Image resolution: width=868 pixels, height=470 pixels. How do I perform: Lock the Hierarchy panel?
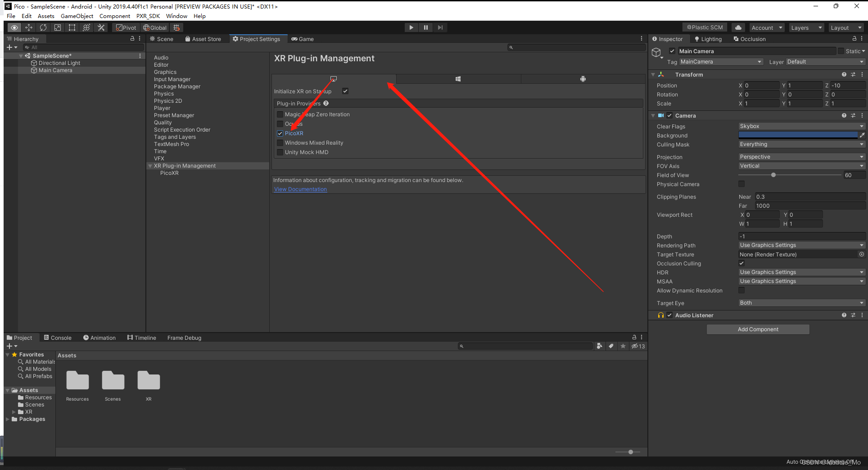point(132,39)
